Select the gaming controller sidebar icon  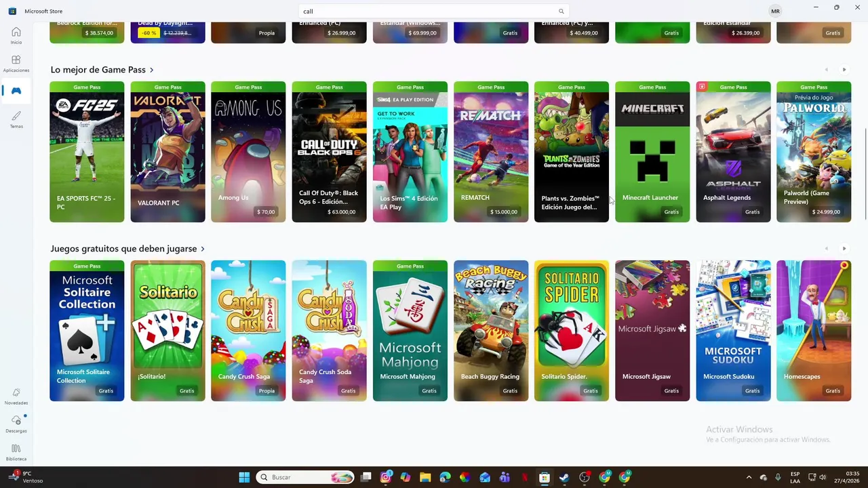click(16, 91)
